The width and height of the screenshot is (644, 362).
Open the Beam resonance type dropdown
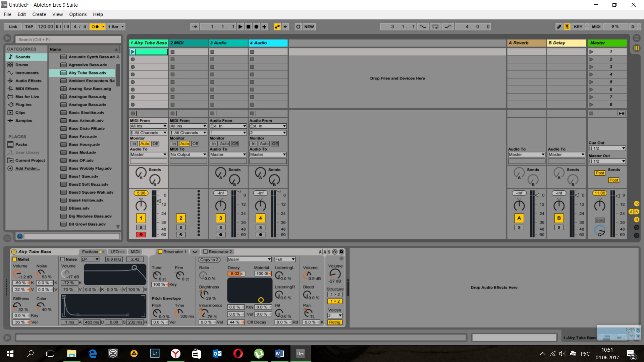pos(249,259)
